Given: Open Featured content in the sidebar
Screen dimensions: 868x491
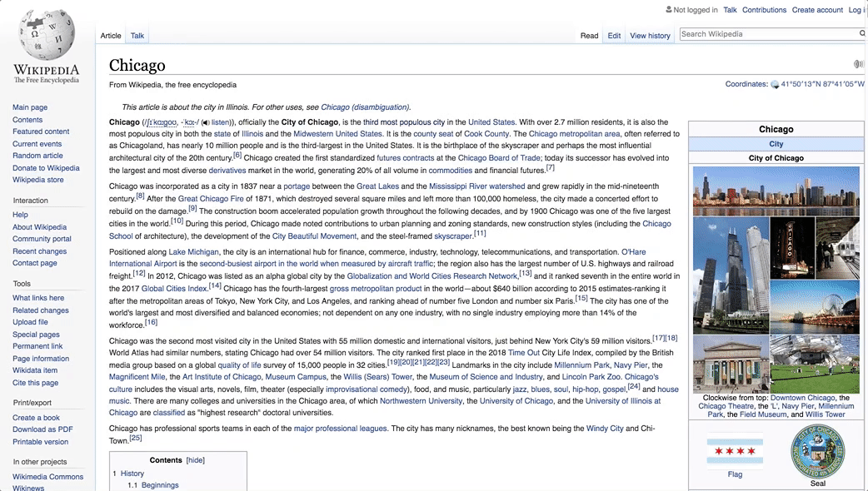Looking at the screenshot, I should [x=41, y=131].
